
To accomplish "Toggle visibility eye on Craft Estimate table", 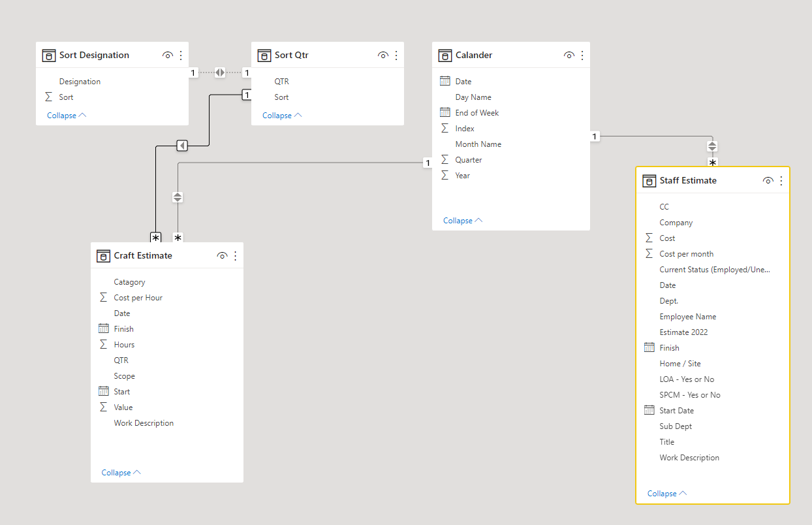I will click(222, 256).
